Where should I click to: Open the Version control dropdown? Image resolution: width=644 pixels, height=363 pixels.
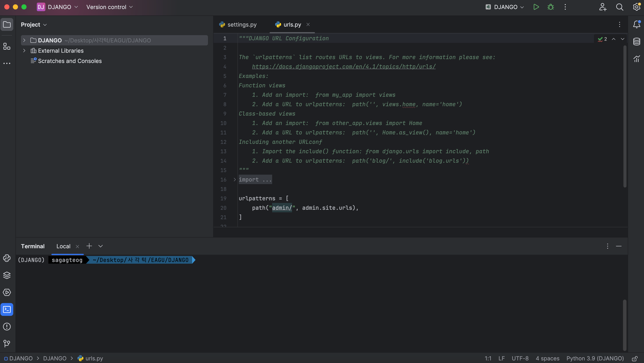[x=109, y=7]
